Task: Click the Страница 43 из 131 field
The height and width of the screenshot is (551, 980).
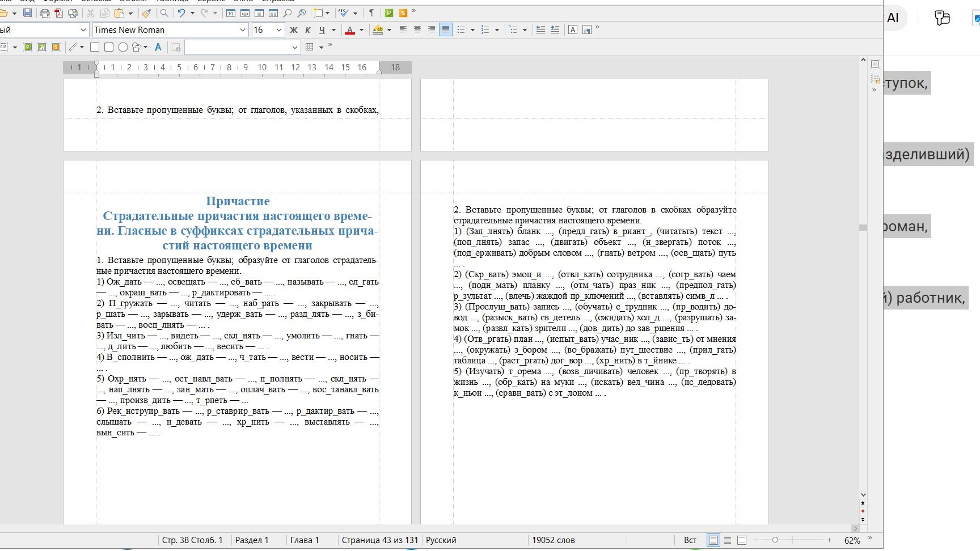Action: pos(380,540)
